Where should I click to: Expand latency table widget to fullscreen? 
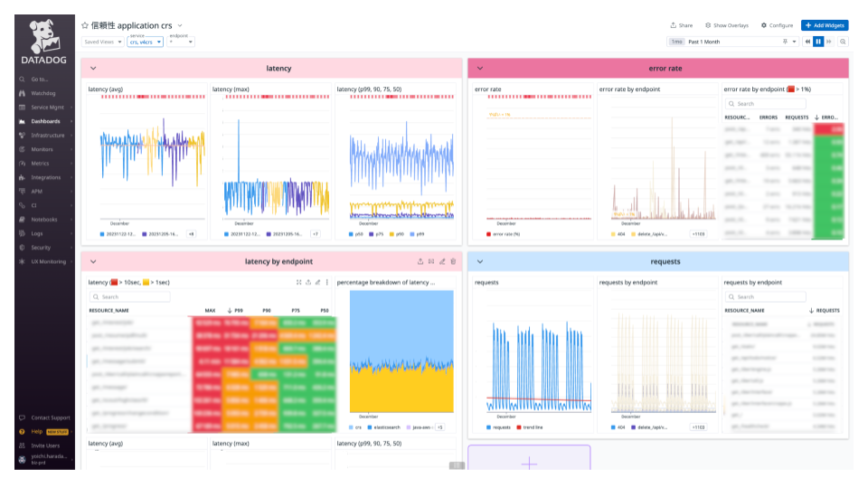coord(299,282)
